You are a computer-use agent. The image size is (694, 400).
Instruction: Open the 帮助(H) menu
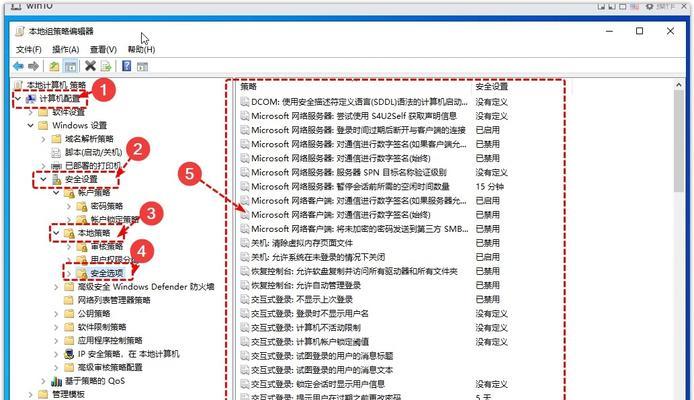point(141,49)
